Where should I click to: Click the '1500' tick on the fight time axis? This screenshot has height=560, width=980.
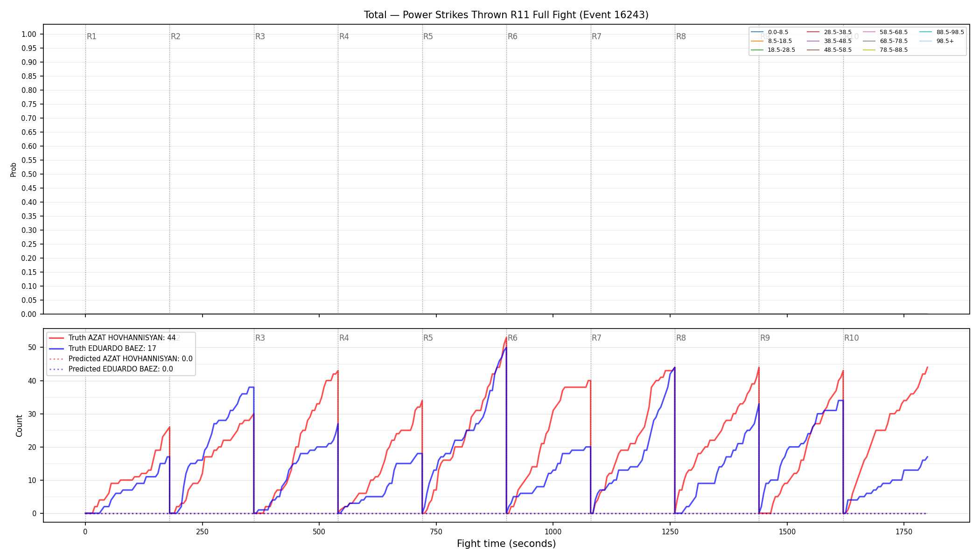787,532
